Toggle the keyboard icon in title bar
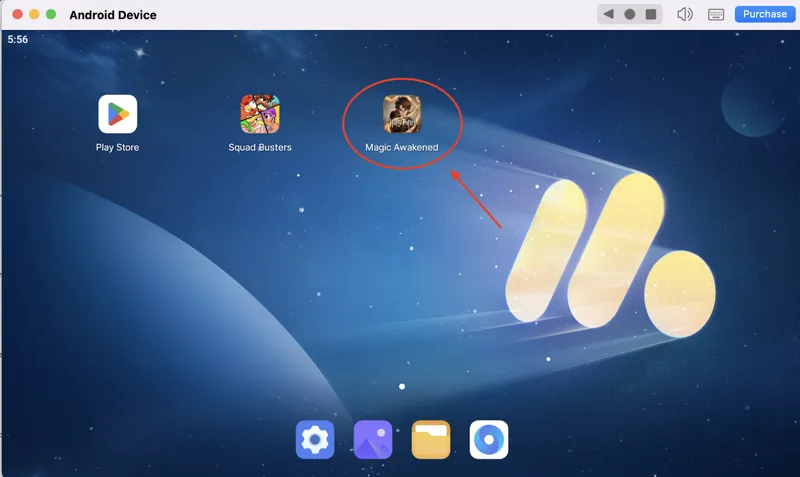The height and width of the screenshot is (477, 800). [x=716, y=14]
